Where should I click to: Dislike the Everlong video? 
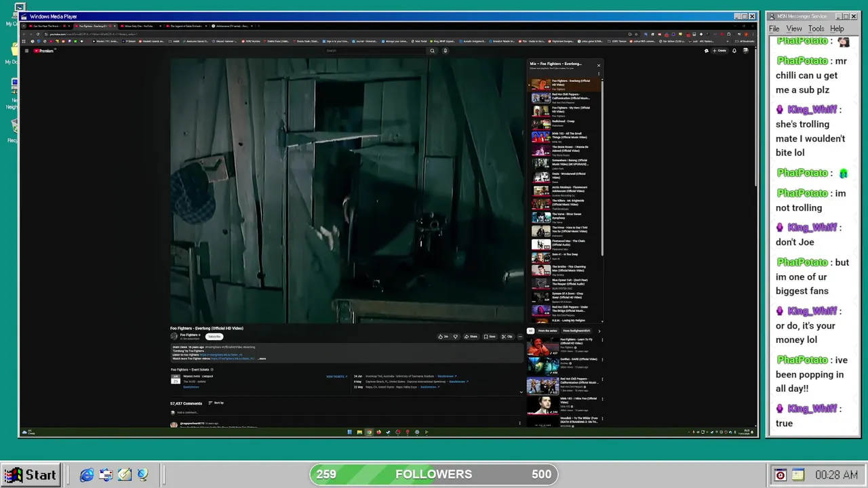pyautogui.click(x=455, y=337)
